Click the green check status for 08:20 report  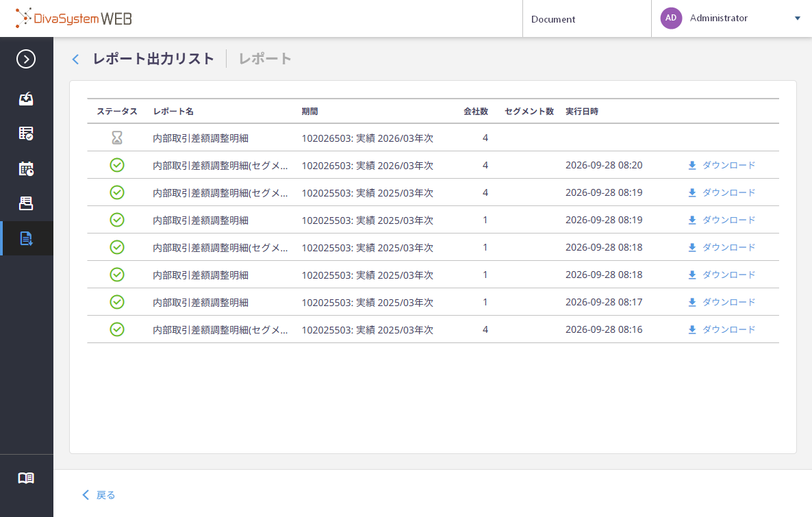click(117, 165)
